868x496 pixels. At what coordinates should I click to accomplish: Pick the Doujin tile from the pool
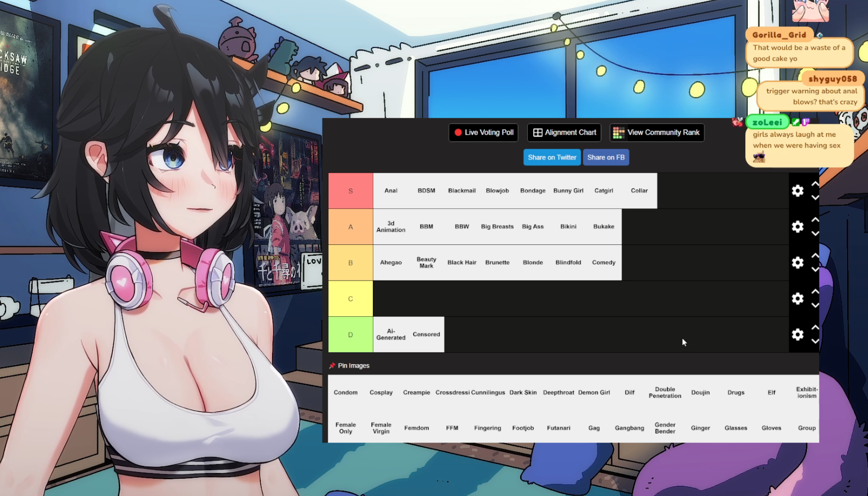pyautogui.click(x=700, y=393)
